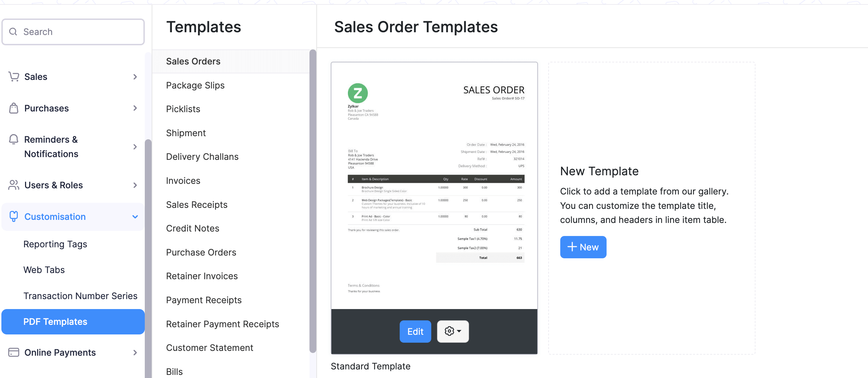
Task: Click the Shipment template icon
Action: pos(186,132)
